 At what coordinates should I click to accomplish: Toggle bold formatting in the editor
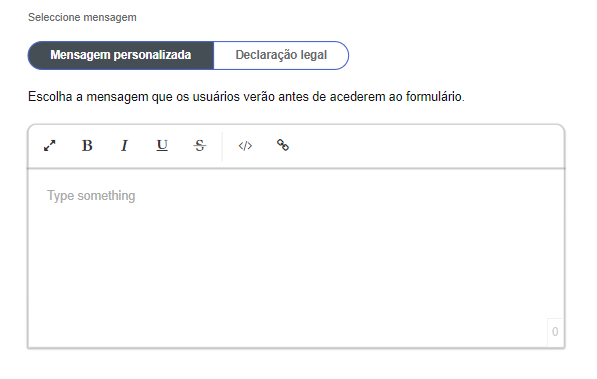87,146
